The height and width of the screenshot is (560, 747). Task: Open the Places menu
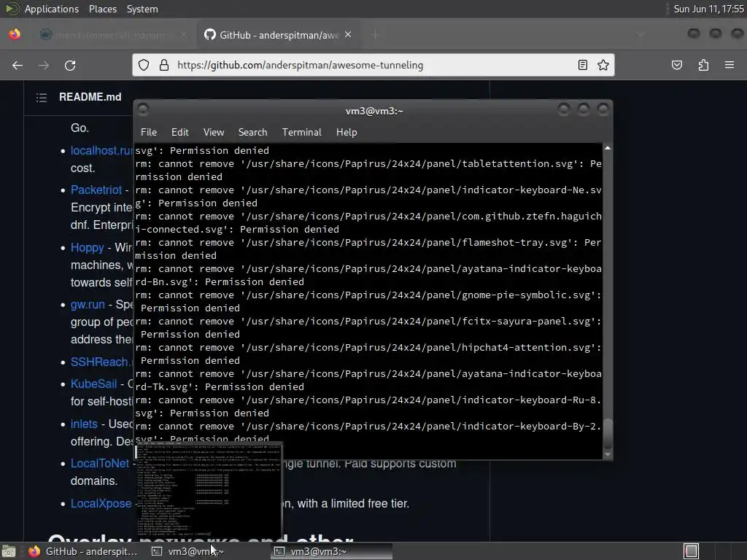(102, 9)
